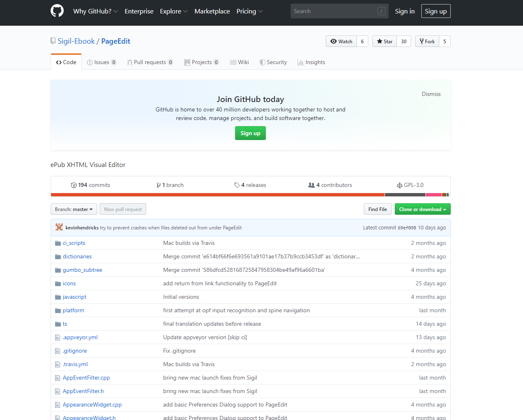Open the Enterprise menu item

(139, 11)
